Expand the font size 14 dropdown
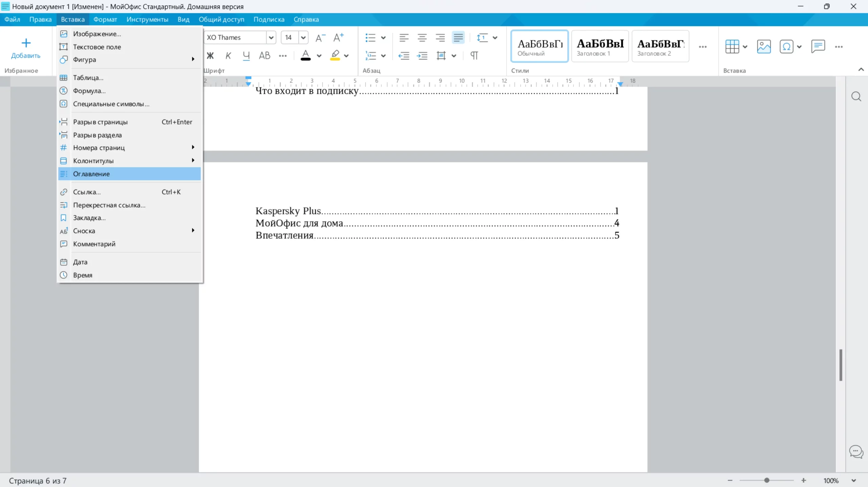868x487 pixels. click(303, 38)
